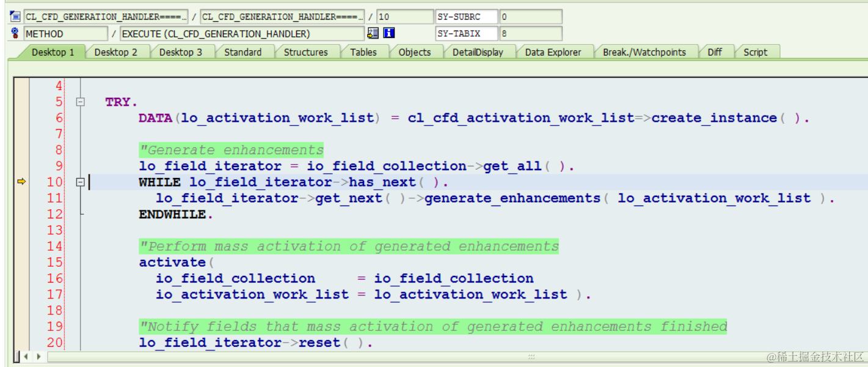Open the Break./Watchpoints tab
Image resolution: width=868 pixels, height=367 pixels.
644,52
